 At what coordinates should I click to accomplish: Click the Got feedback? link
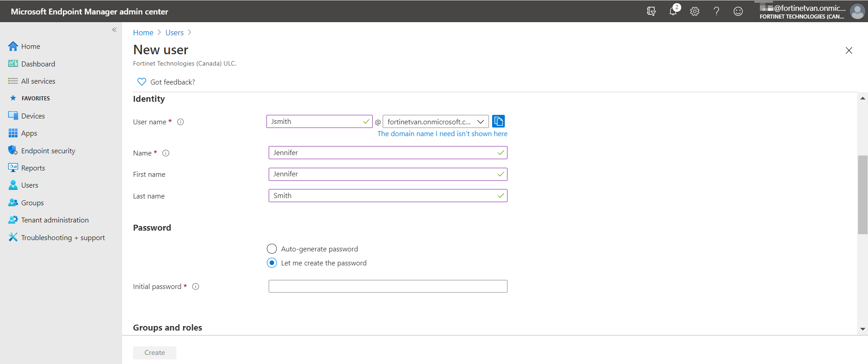[172, 82]
